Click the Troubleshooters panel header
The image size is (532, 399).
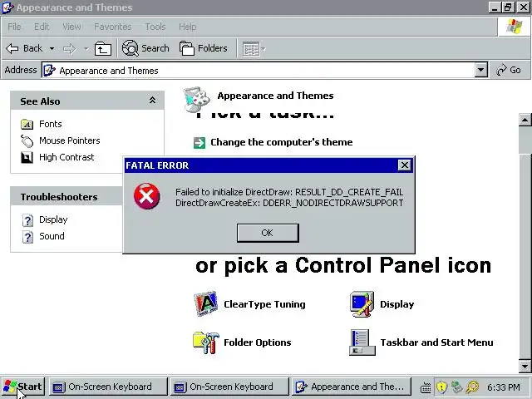pyautogui.click(x=66, y=196)
